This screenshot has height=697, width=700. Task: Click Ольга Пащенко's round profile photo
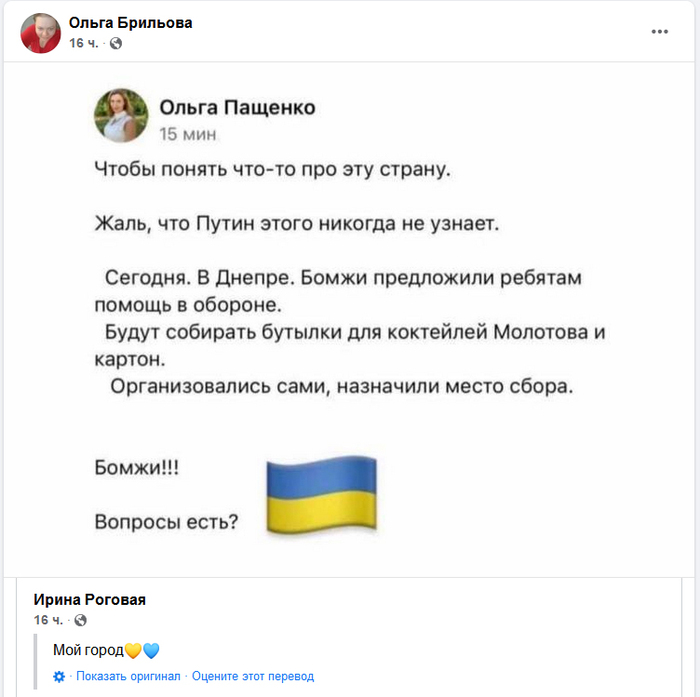pos(121,116)
